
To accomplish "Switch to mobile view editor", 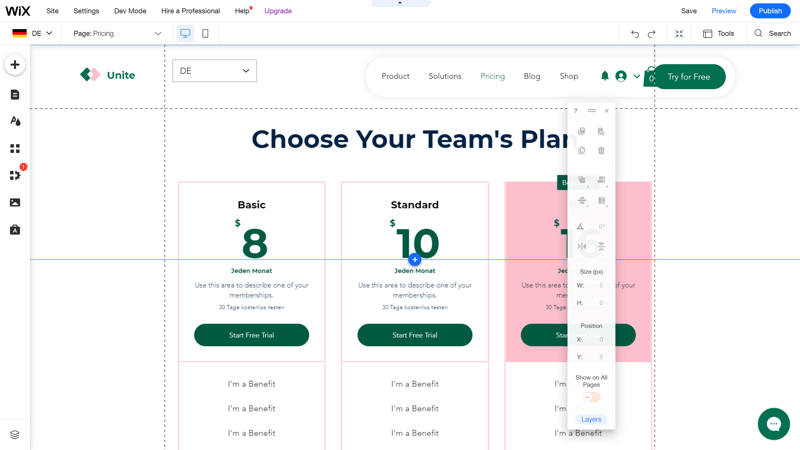I will tap(205, 34).
